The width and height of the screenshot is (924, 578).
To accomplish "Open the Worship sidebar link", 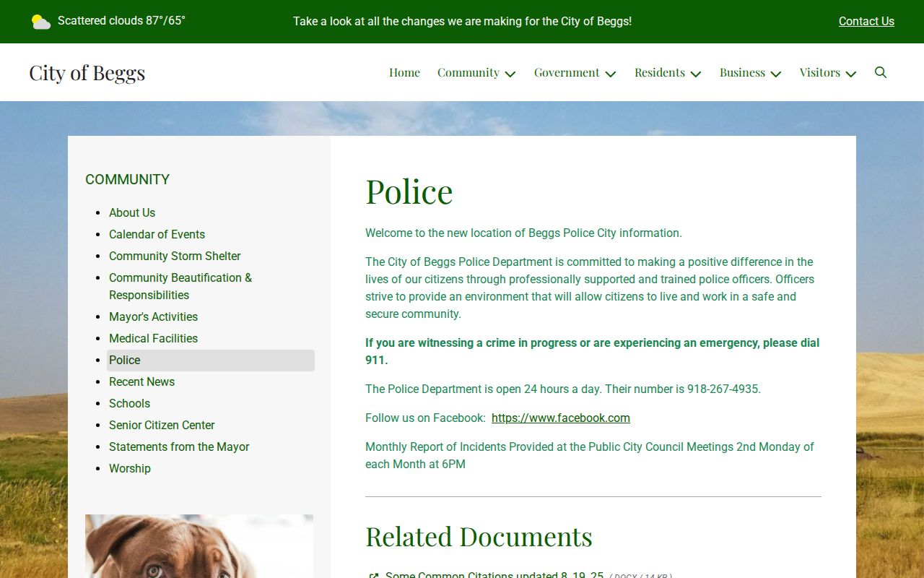I will [x=130, y=468].
